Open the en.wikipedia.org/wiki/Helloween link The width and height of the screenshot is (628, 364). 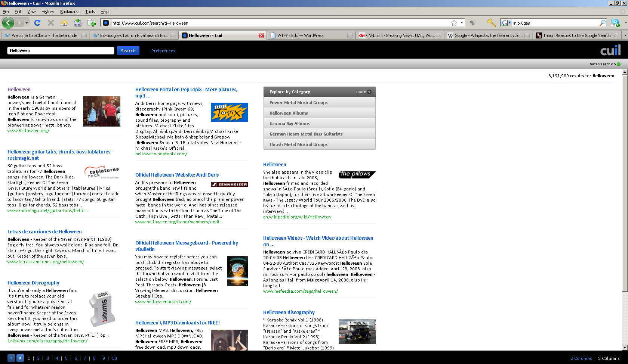pos(297,217)
